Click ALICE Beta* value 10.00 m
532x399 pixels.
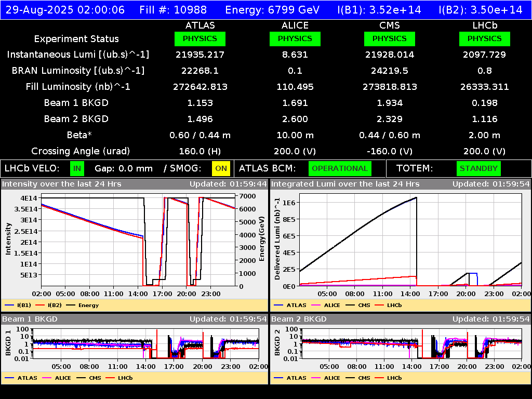pos(295,135)
